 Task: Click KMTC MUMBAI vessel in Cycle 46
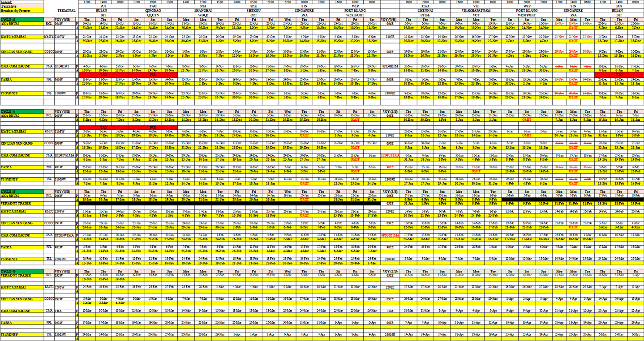22,287
